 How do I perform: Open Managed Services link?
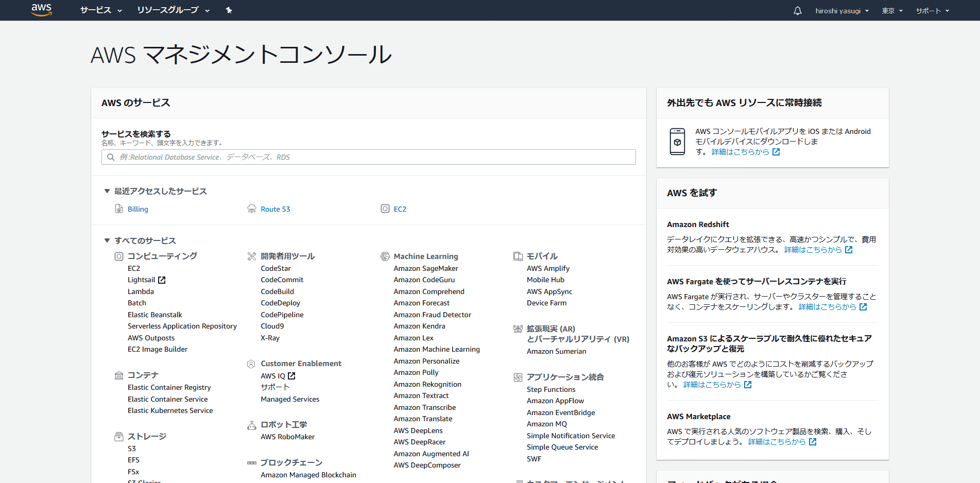tap(290, 399)
